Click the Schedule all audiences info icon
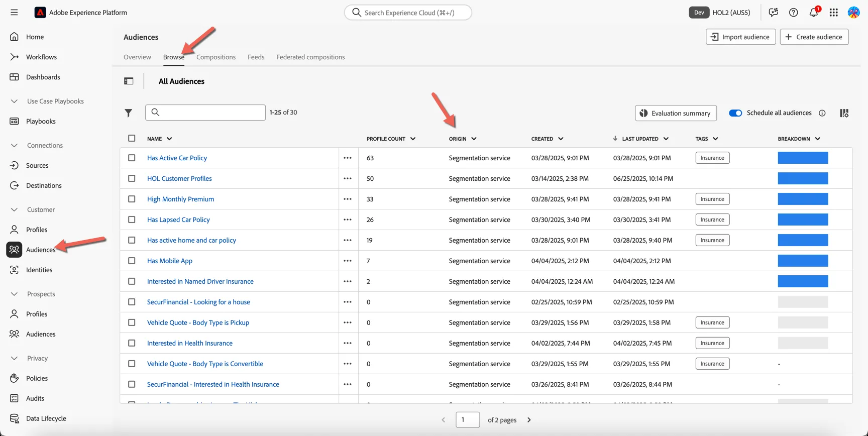The width and height of the screenshot is (868, 436). (x=822, y=113)
